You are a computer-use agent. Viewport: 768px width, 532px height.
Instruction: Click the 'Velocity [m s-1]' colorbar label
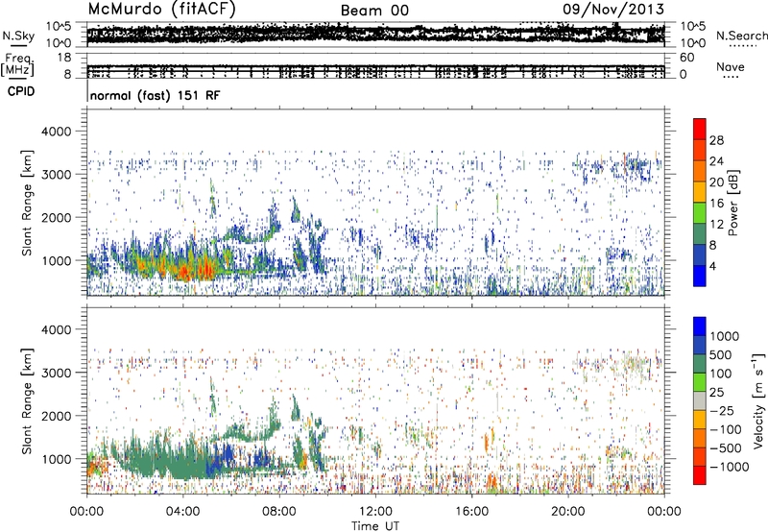tap(758, 400)
